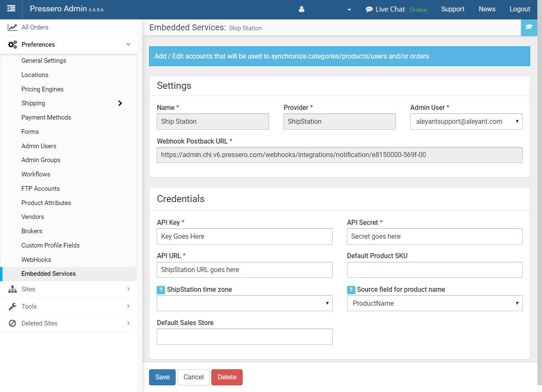Image resolution: width=542 pixels, height=392 pixels.
Task: Open General Settings in Preferences
Action: (x=44, y=61)
